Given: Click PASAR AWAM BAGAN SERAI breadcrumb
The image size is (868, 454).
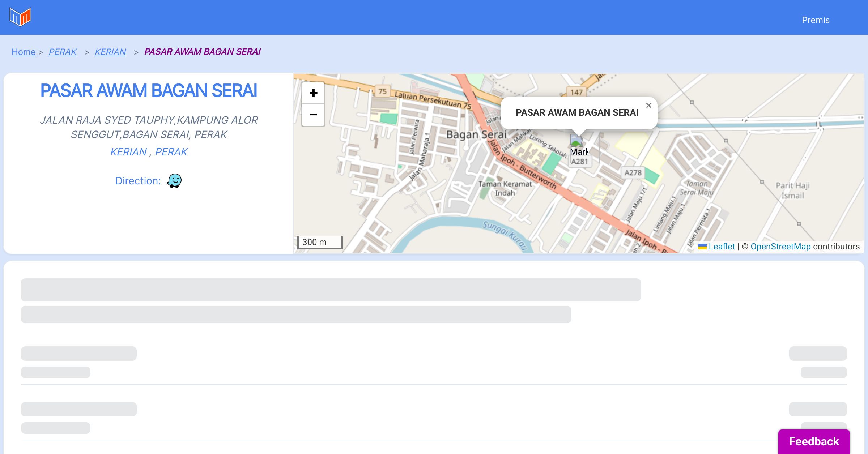Looking at the screenshot, I should coord(202,52).
